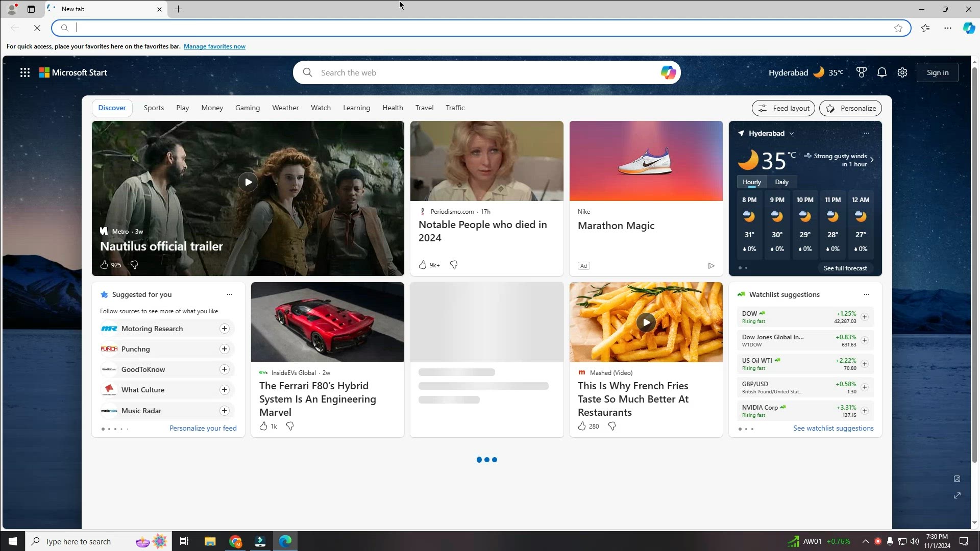Open Suggested for you more options

point(229,294)
